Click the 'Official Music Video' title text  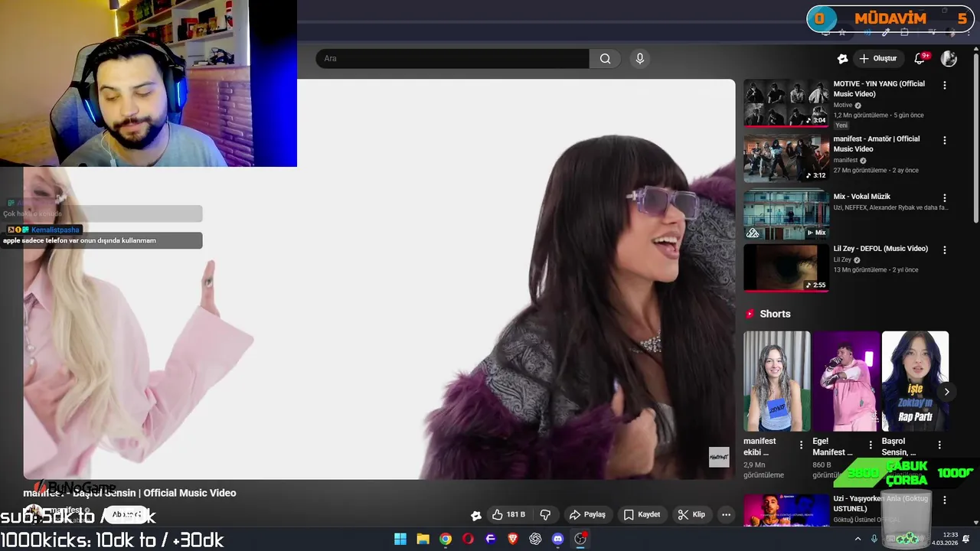[190, 494]
